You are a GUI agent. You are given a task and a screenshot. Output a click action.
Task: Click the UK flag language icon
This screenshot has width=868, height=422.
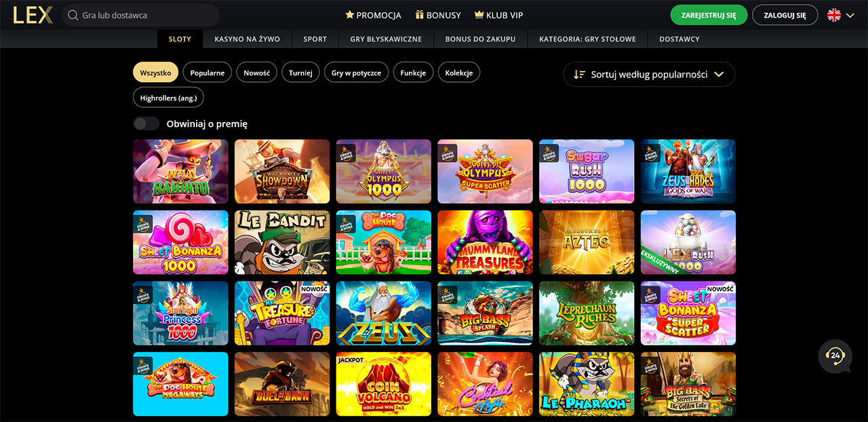point(834,15)
